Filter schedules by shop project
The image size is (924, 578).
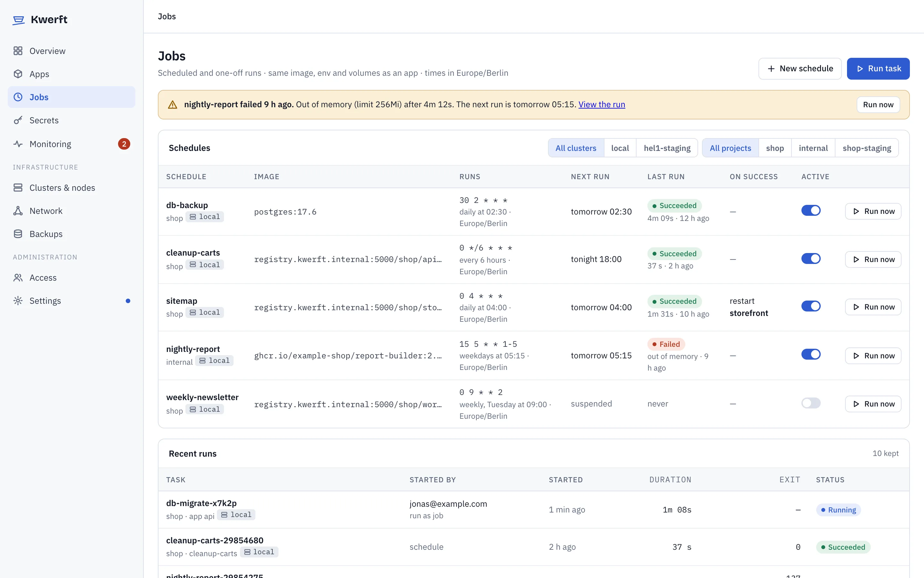[775, 148]
